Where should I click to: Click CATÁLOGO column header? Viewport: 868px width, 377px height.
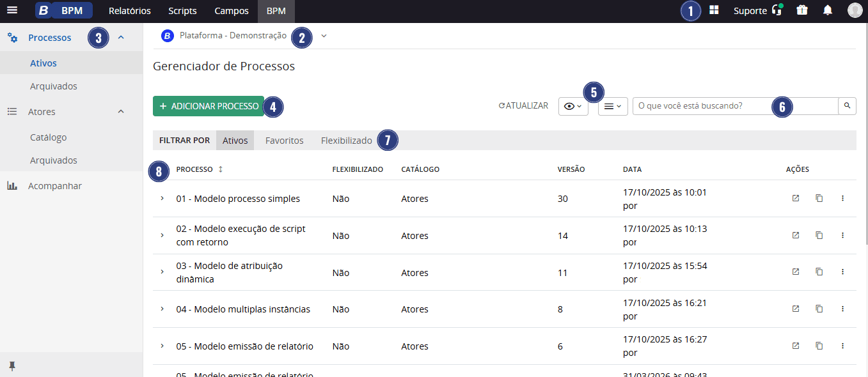coord(420,169)
